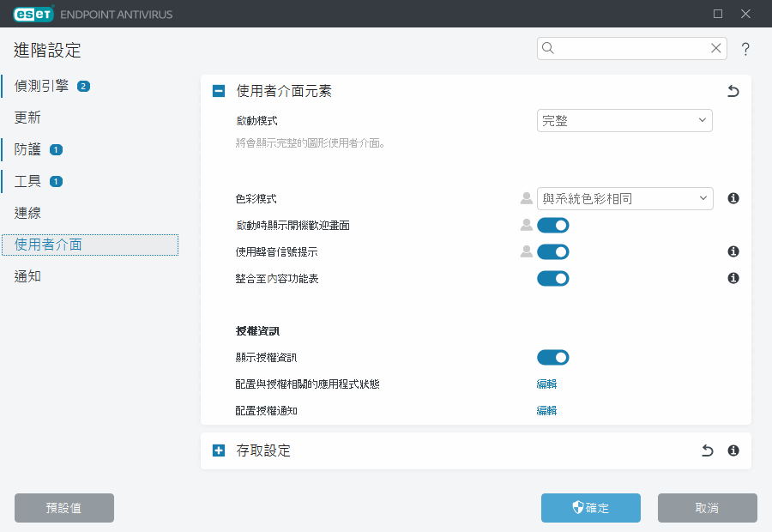Select 偵測引擎 in the left sidebar
Viewport: 772px width, 532px height.
[41, 86]
